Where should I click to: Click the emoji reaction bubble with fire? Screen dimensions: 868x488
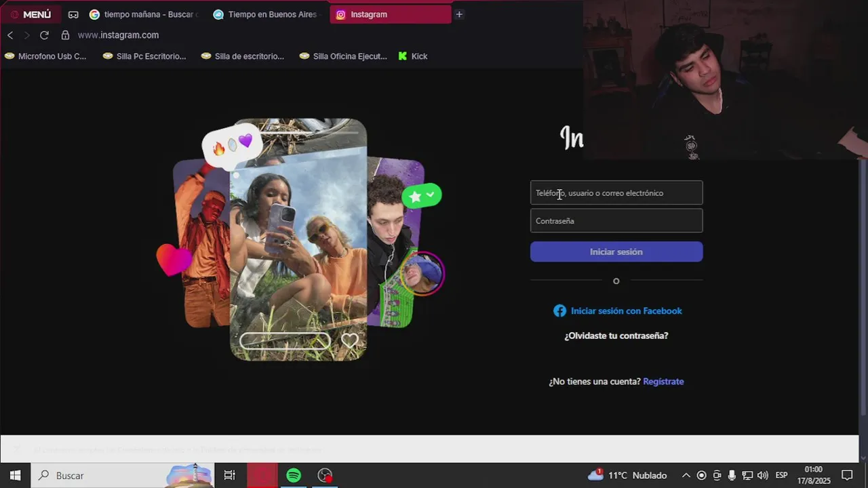(232, 146)
